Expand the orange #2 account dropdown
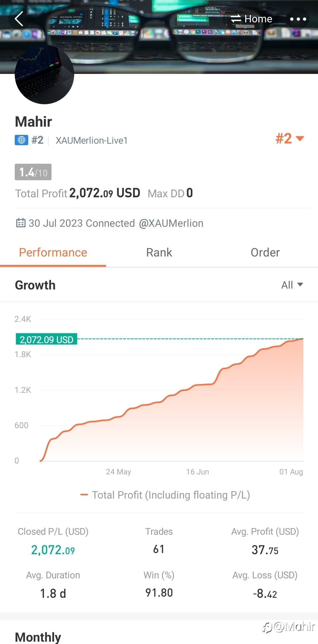318x644 pixels. pyautogui.click(x=289, y=138)
